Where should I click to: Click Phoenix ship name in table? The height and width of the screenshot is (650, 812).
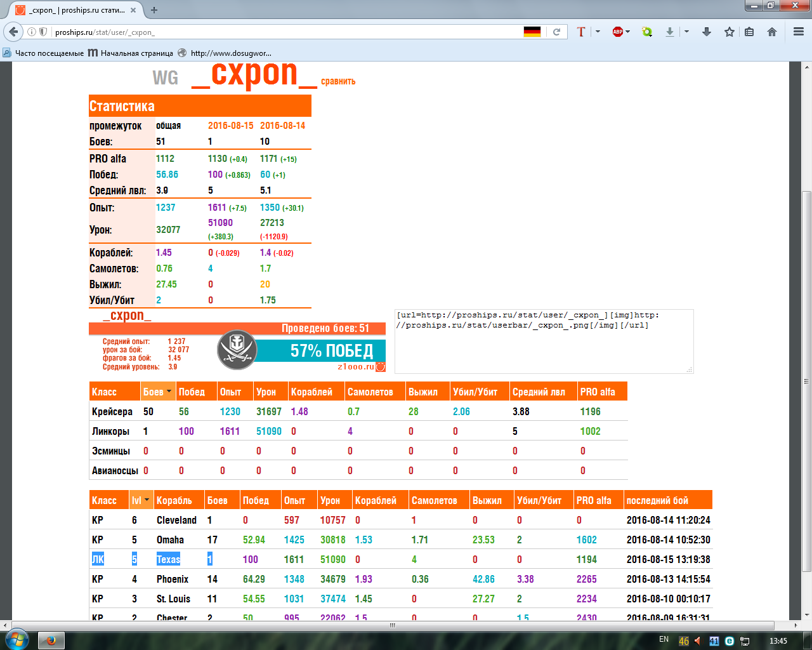coord(173,579)
